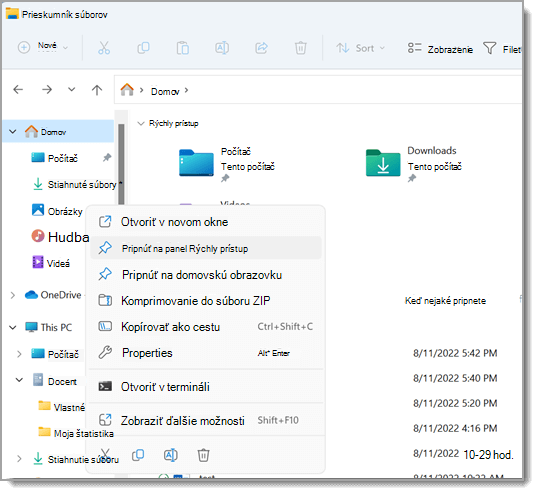Click the Copy icon in toolbar

coord(143,48)
